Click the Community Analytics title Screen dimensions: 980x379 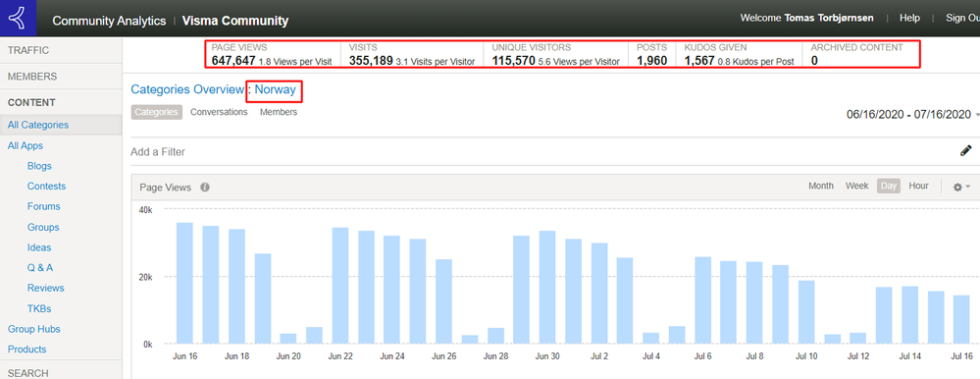[109, 21]
